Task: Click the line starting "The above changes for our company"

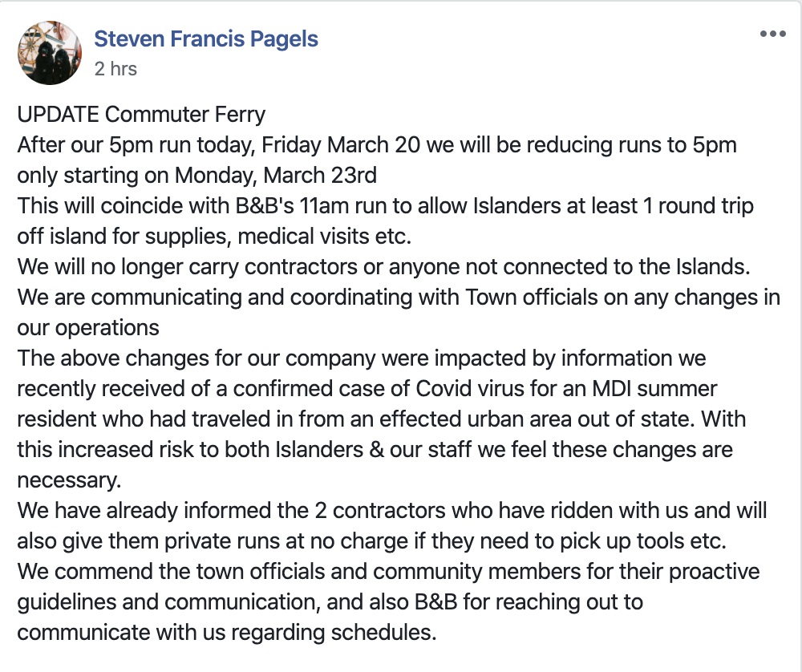Action: coord(362,358)
